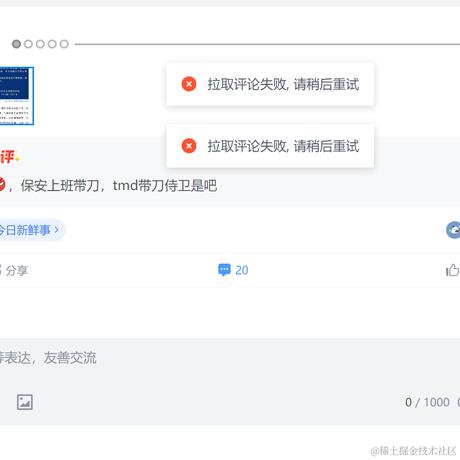Select the first filled pagination dot

pyautogui.click(x=16, y=44)
